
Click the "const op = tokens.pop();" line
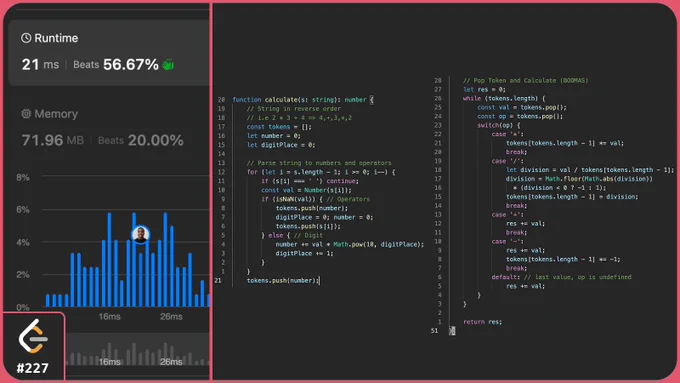click(x=520, y=116)
